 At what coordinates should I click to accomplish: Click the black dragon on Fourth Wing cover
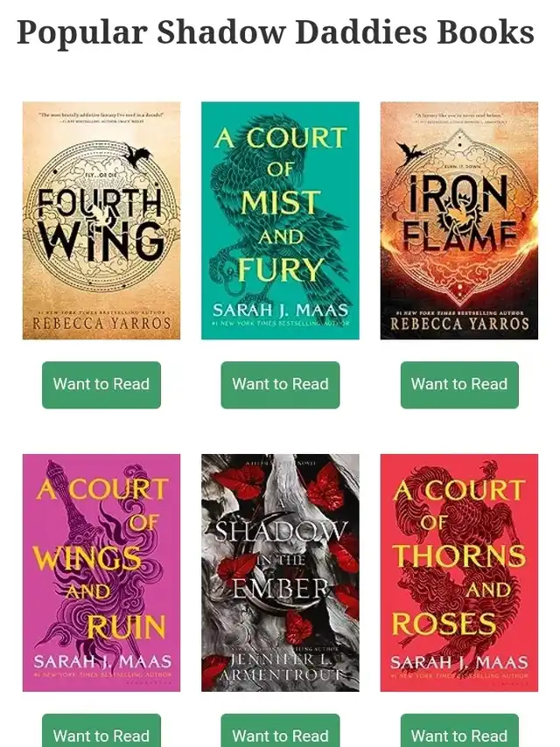tap(137, 156)
